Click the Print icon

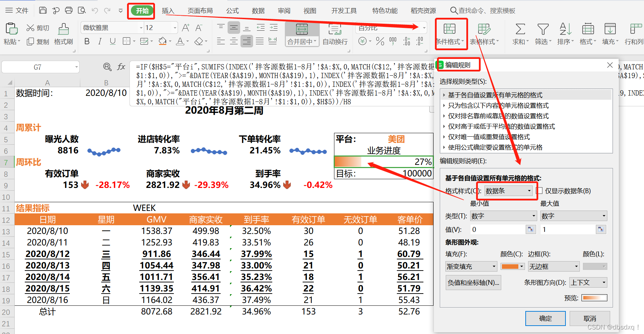(x=69, y=10)
